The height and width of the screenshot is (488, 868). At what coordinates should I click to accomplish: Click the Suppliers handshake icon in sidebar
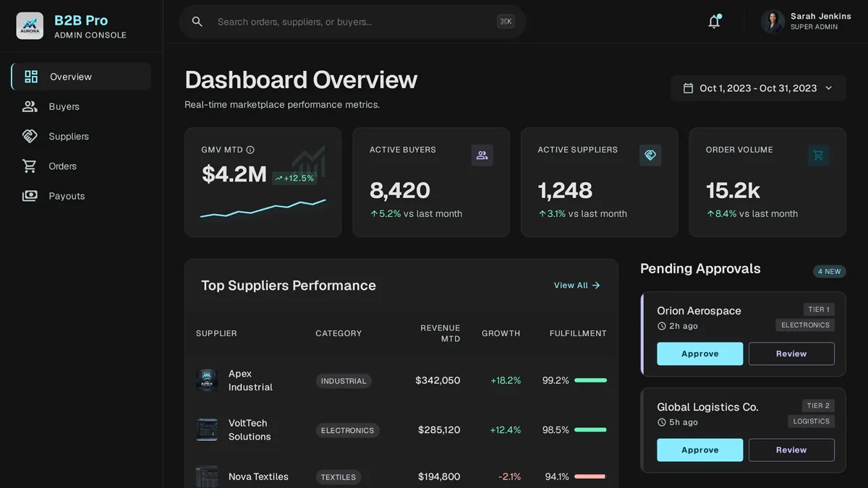pyautogui.click(x=30, y=136)
